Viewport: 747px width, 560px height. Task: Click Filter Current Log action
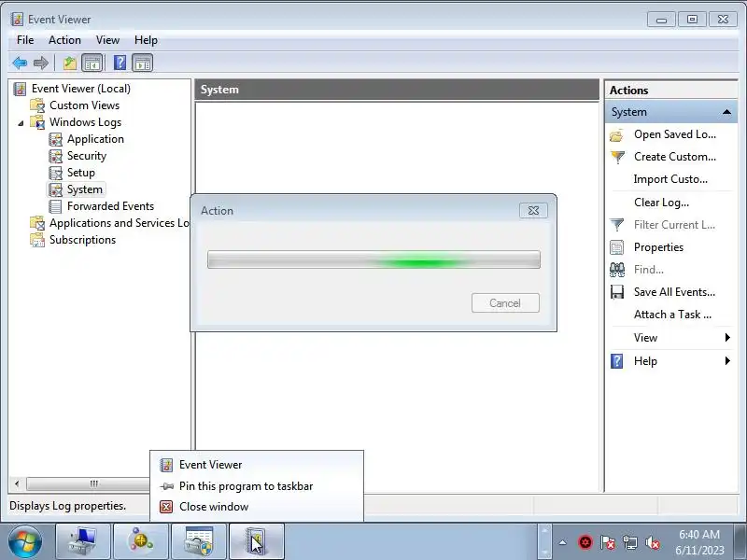click(674, 225)
